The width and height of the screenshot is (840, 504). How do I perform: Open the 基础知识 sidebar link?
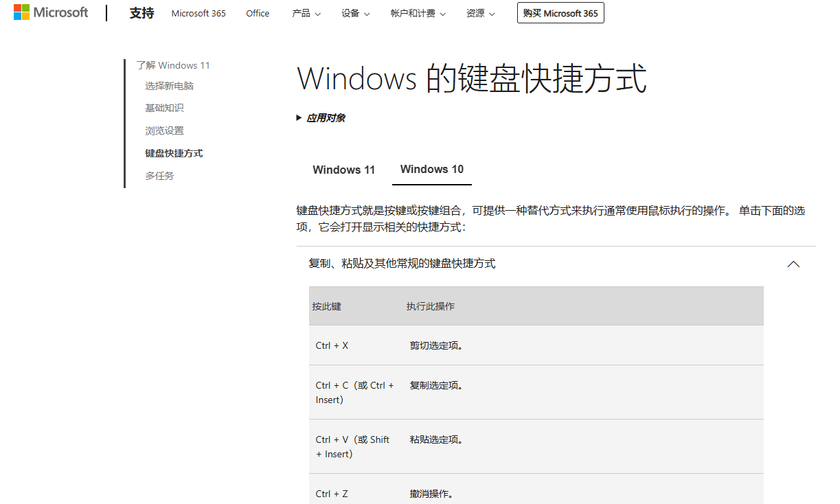[x=165, y=107]
